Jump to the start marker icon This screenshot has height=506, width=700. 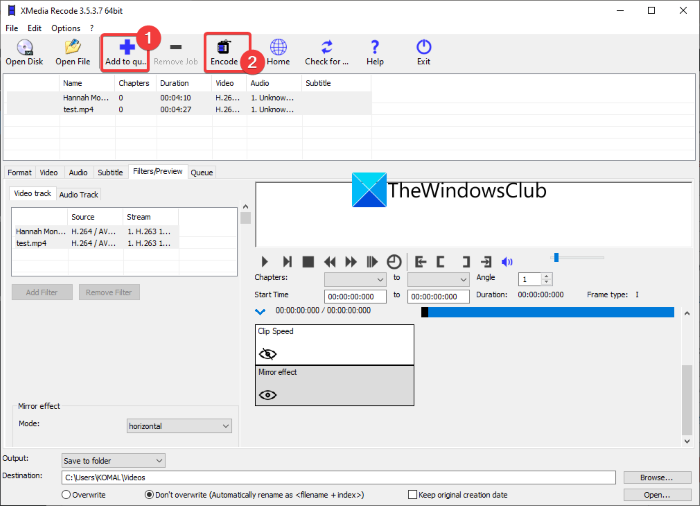pyautogui.click(x=420, y=262)
